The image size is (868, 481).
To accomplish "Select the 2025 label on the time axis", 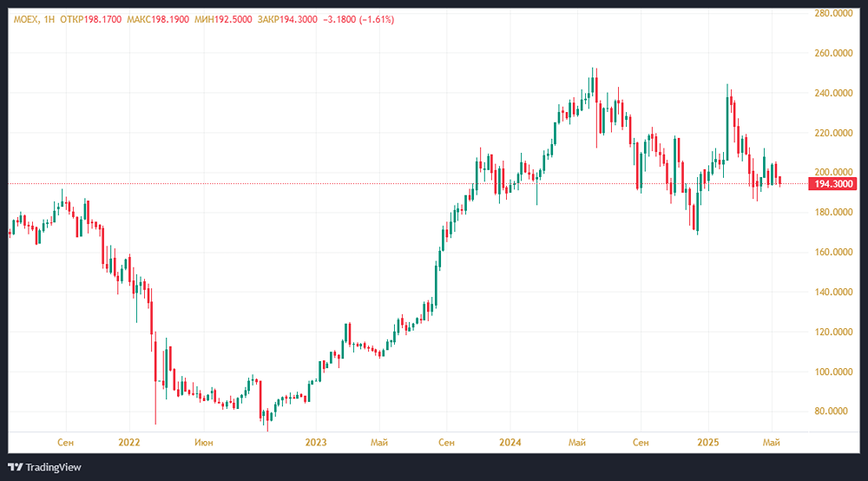I will tap(707, 443).
